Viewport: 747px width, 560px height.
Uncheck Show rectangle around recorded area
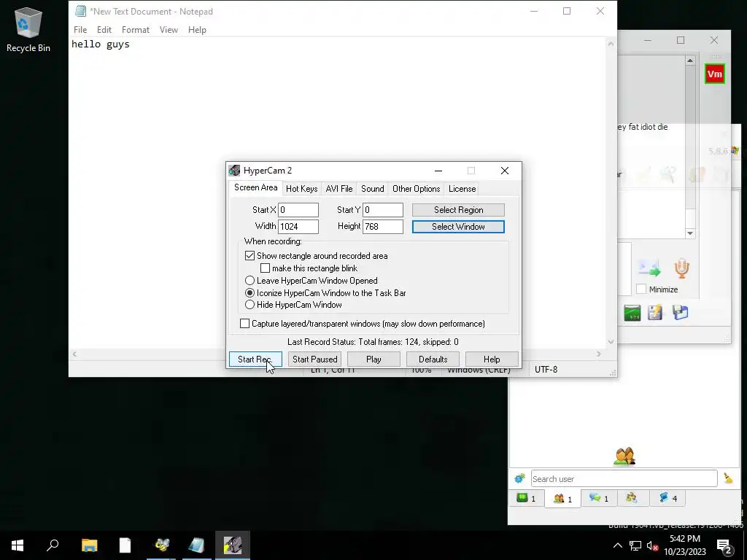pyautogui.click(x=249, y=256)
